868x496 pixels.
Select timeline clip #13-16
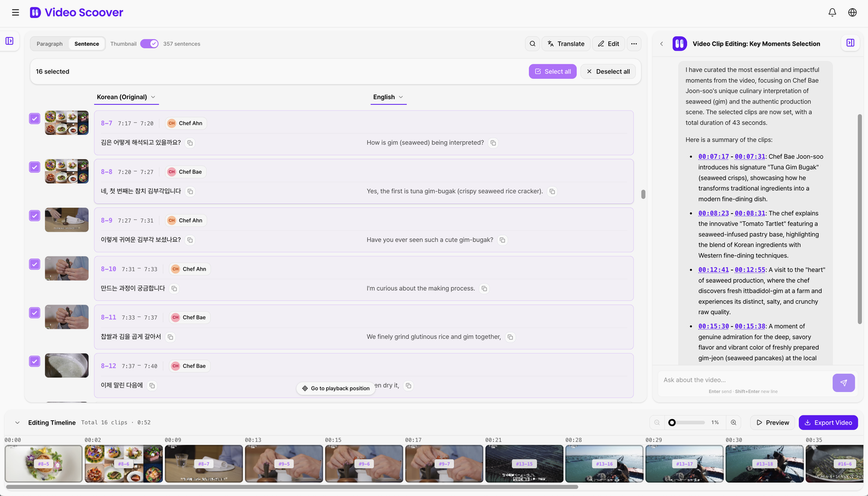604,464
